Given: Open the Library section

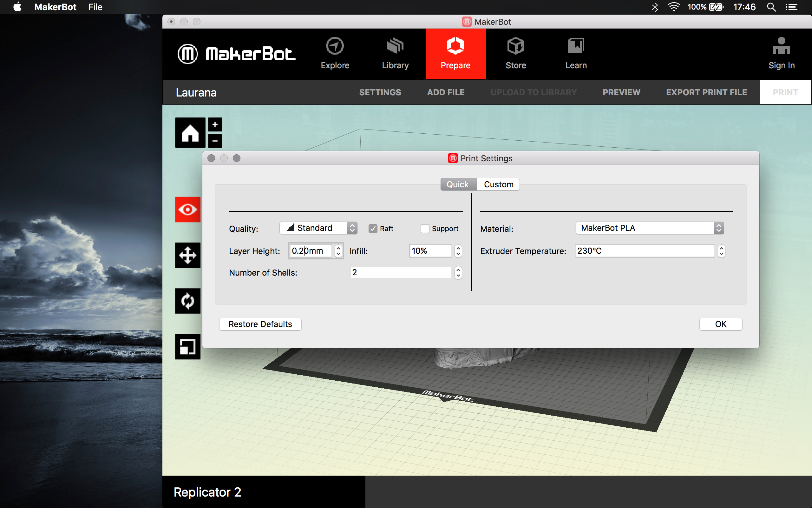Looking at the screenshot, I should point(395,54).
